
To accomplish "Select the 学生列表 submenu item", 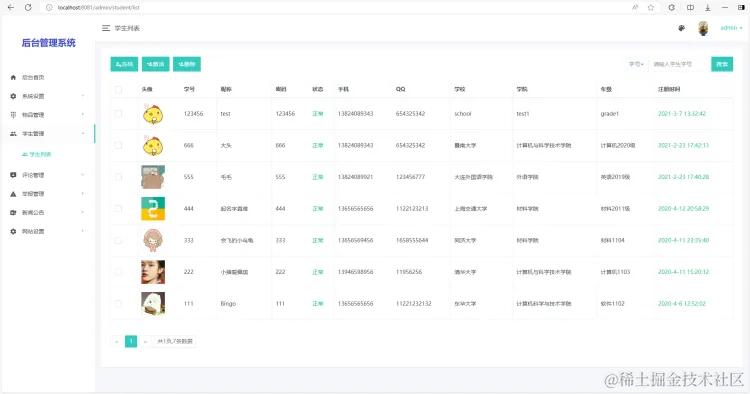I will (x=36, y=154).
